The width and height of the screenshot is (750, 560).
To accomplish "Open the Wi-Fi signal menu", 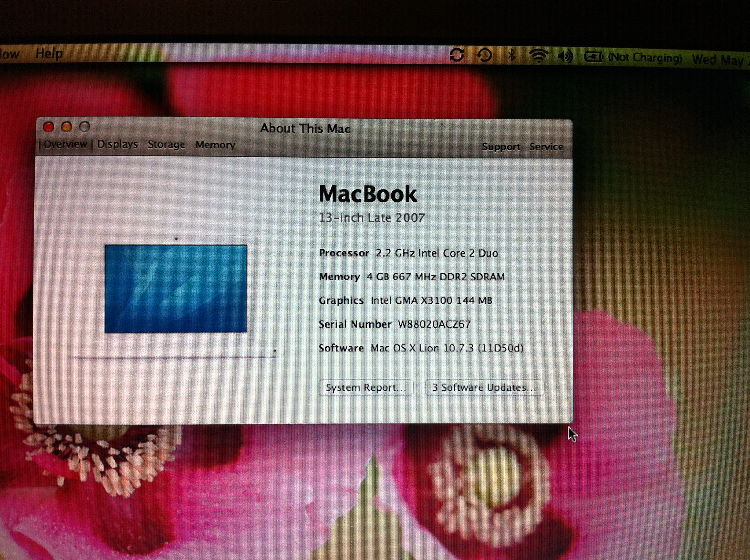I will [538, 56].
